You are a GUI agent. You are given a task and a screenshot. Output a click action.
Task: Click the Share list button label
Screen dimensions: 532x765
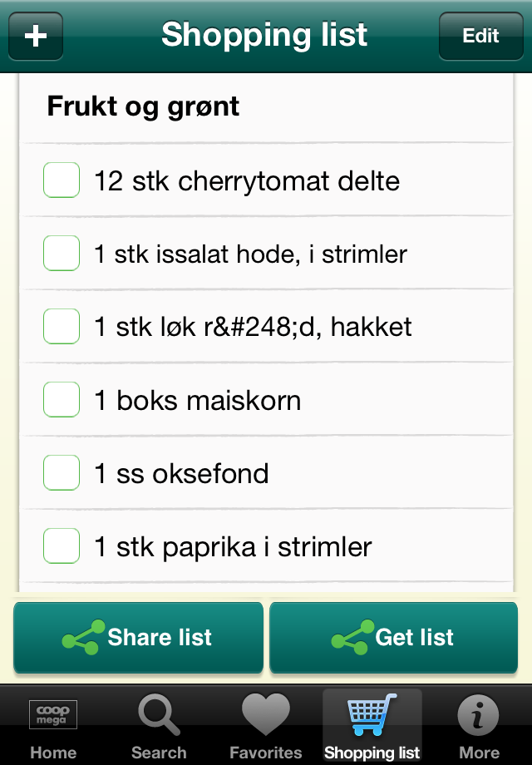click(160, 638)
